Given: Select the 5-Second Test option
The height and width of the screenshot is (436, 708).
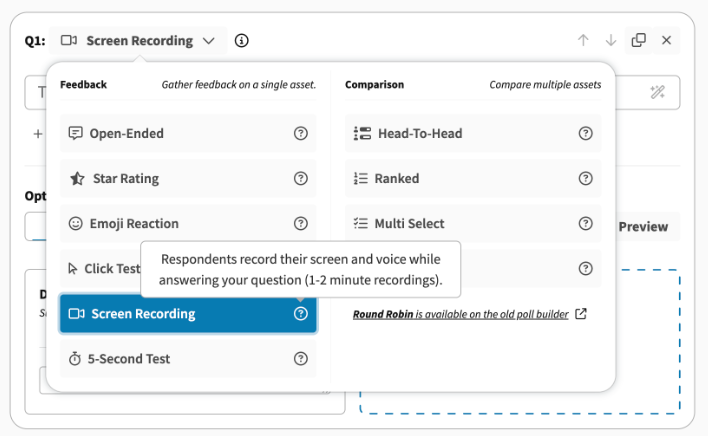Looking at the screenshot, I should (129, 358).
